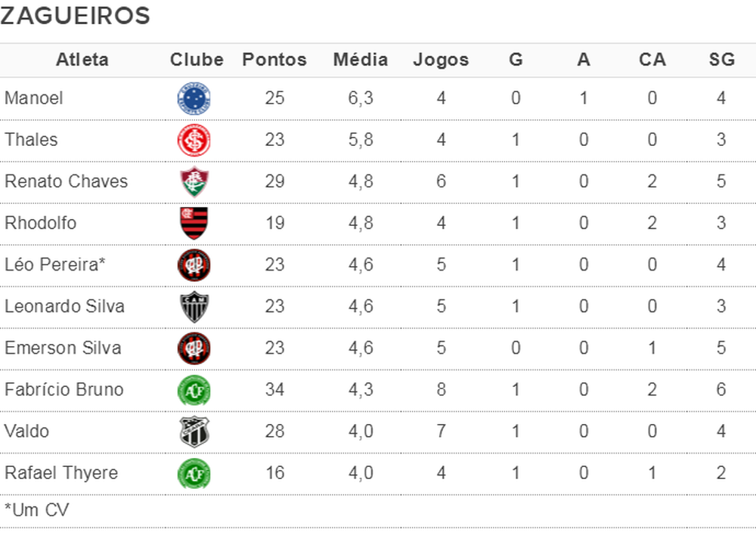
Task: Click the Um CV footnote text
Action: tap(36, 510)
